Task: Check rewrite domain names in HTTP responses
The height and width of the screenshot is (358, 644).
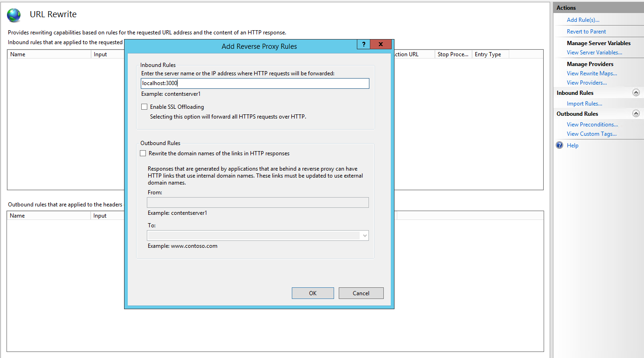Action: pos(143,153)
